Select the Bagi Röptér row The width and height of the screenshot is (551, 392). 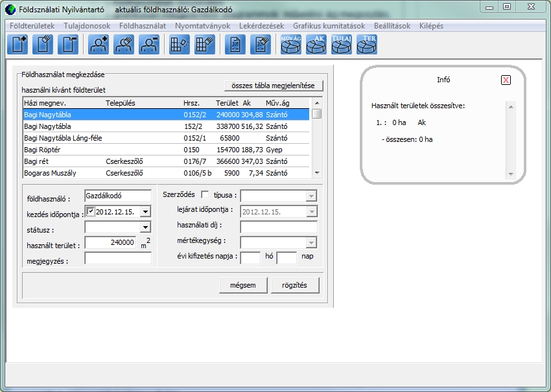166,150
